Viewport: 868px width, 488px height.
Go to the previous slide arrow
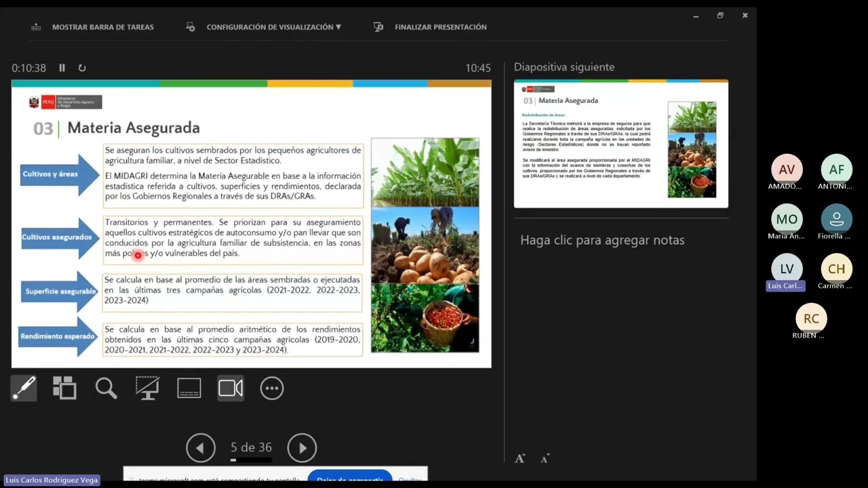[201, 448]
